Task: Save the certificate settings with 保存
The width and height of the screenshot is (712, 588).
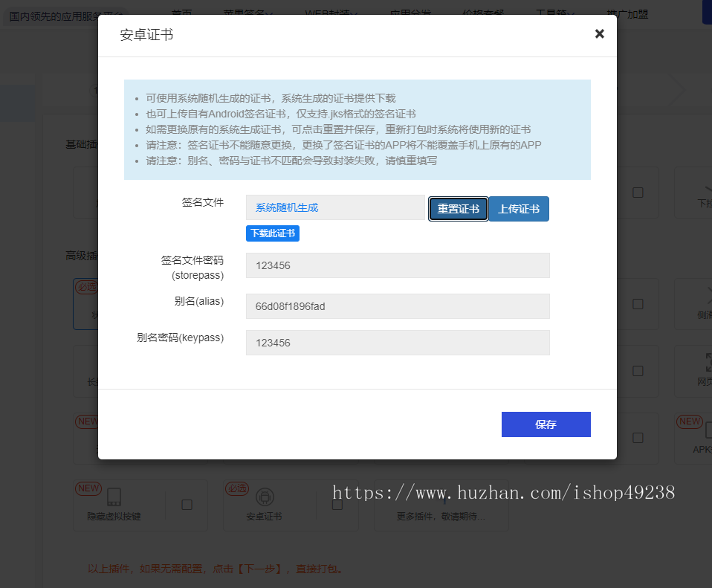Action: (x=546, y=424)
